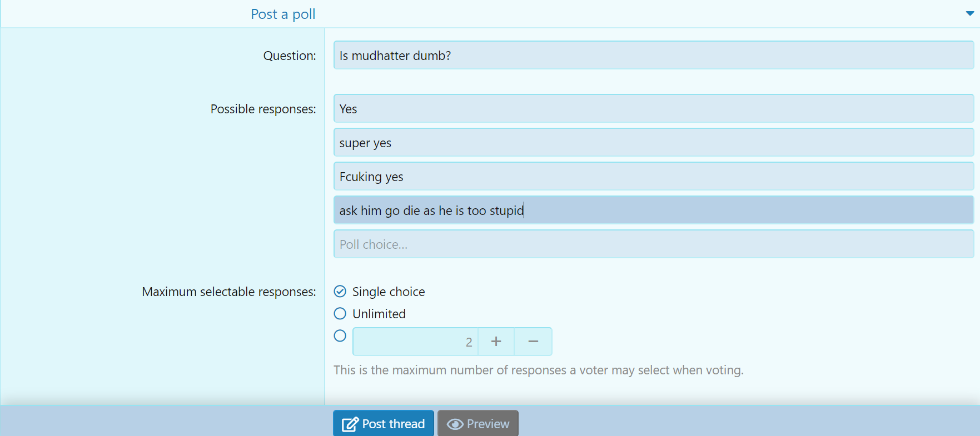Collapse the Post a poll section arrow
Image resolution: width=980 pixels, height=436 pixels.
click(969, 13)
